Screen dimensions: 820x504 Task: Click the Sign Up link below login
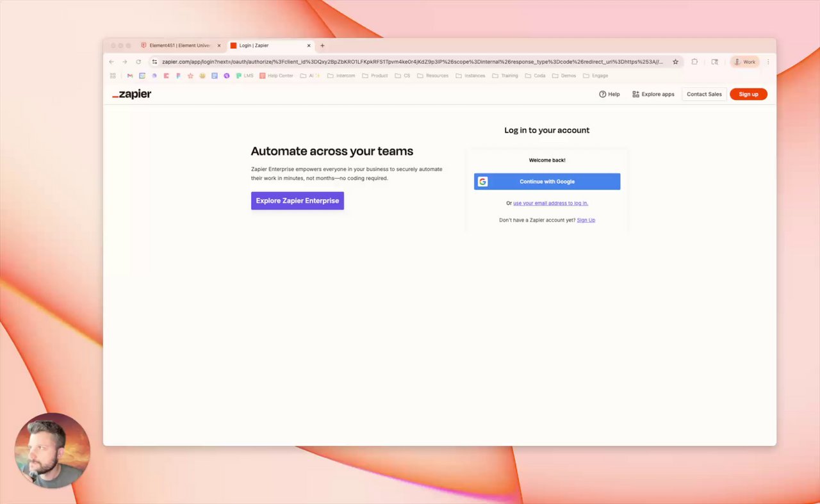[586, 220]
